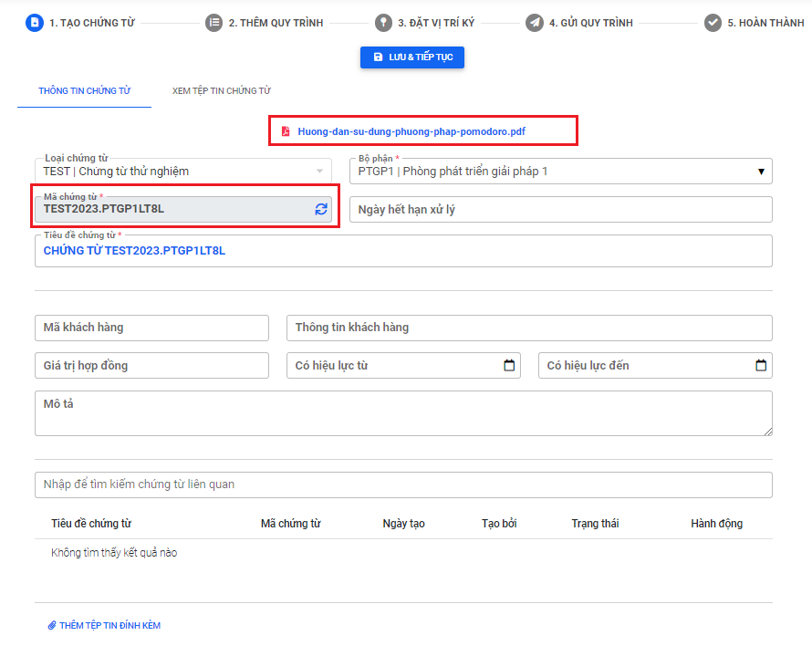Viewport: 812px width, 646px height.
Task: Click step 3 location pin icon
Action: 383,23
